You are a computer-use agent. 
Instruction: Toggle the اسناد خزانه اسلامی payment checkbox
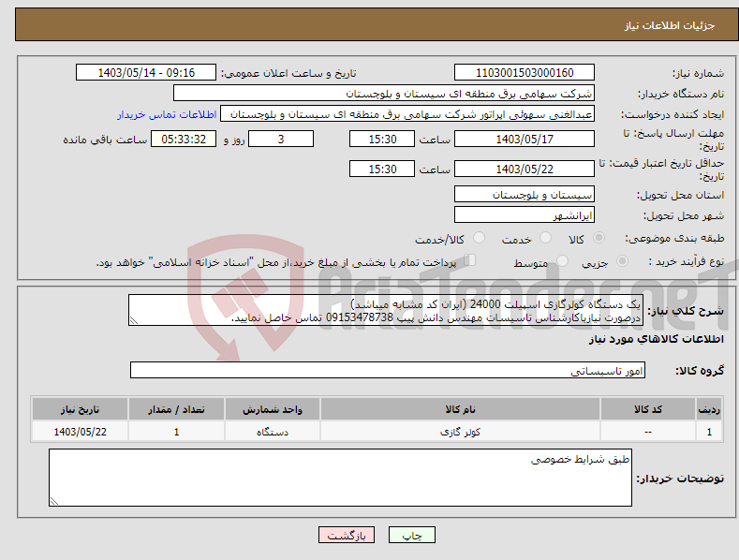pyautogui.click(x=469, y=259)
